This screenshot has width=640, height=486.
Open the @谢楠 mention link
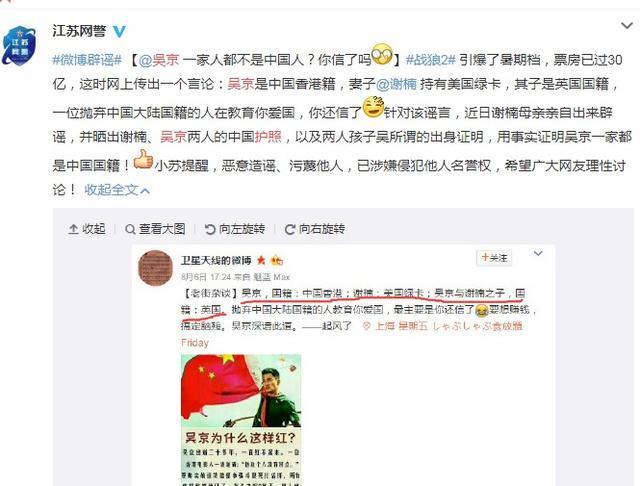[x=396, y=84]
